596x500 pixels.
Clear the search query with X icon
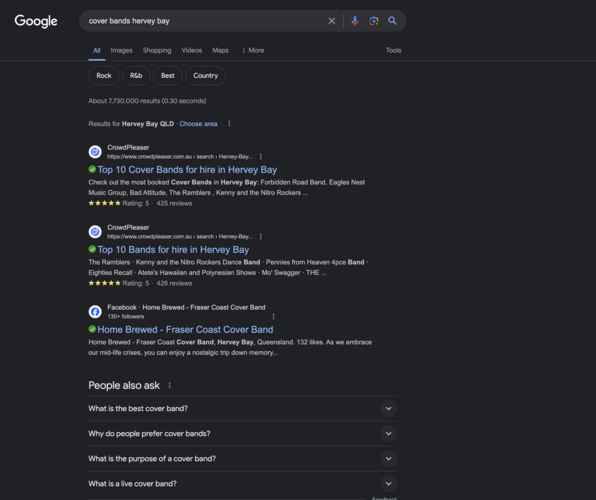(x=331, y=21)
